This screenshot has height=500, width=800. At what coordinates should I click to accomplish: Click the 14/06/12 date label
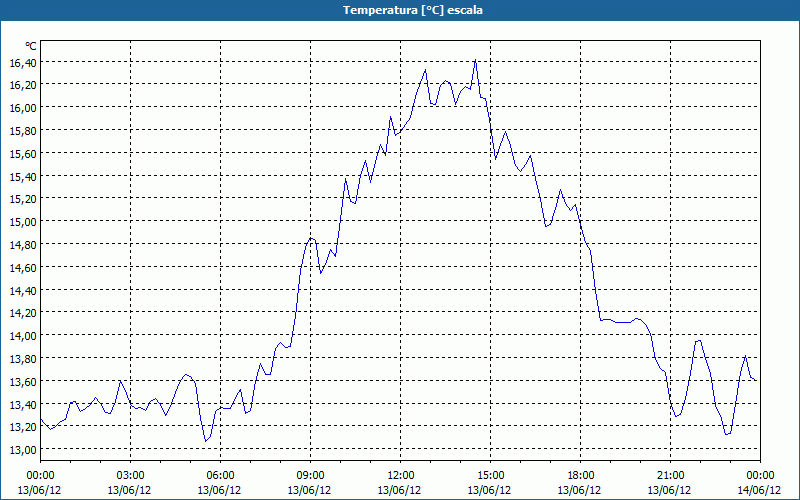(x=759, y=490)
